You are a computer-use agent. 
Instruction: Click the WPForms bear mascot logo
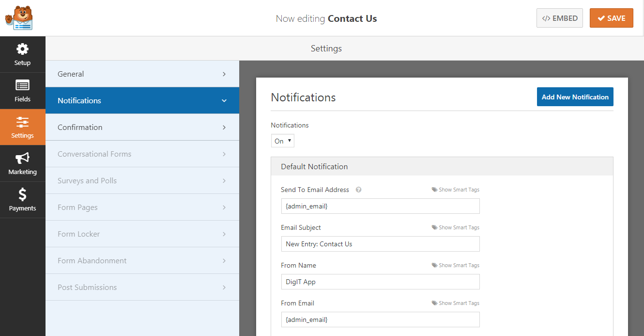19,18
